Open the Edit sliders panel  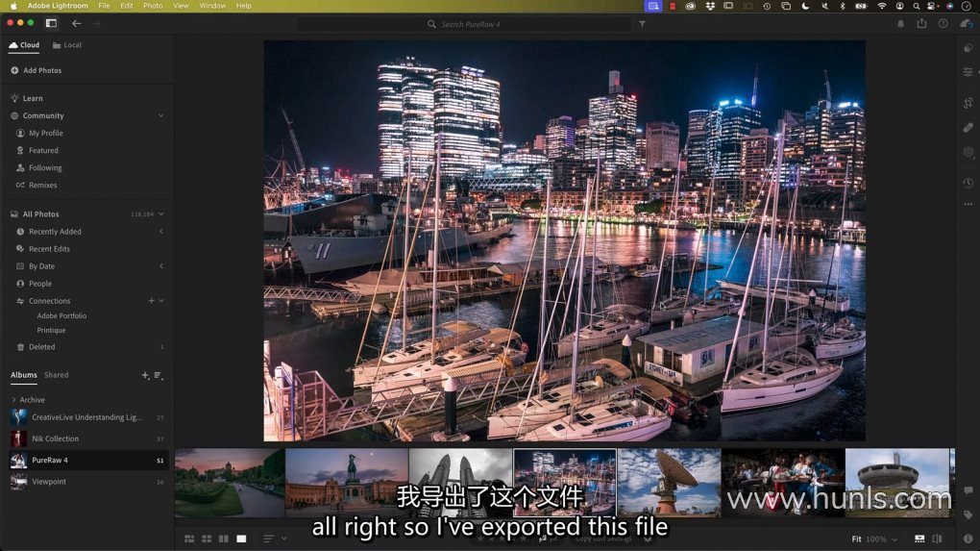click(968, 72)
